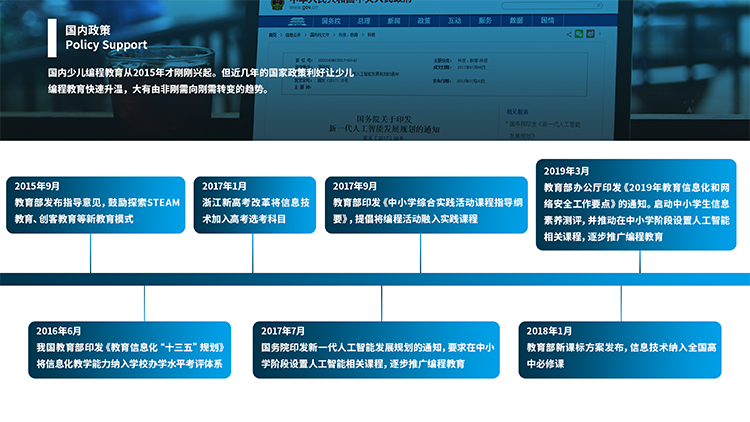750x422 pixels.
Task: Select the 2016年6月 timeline card
Action: pos(130,350)
